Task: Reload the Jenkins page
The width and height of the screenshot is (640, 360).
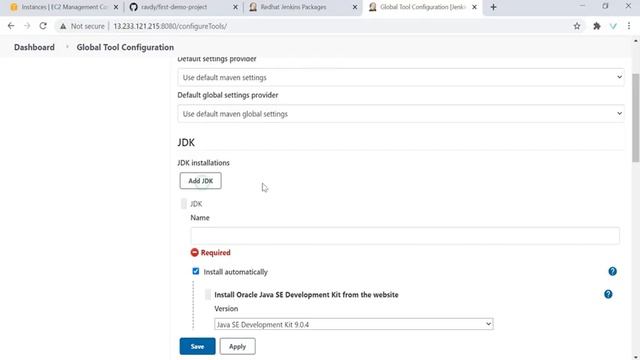Action: 43,26
